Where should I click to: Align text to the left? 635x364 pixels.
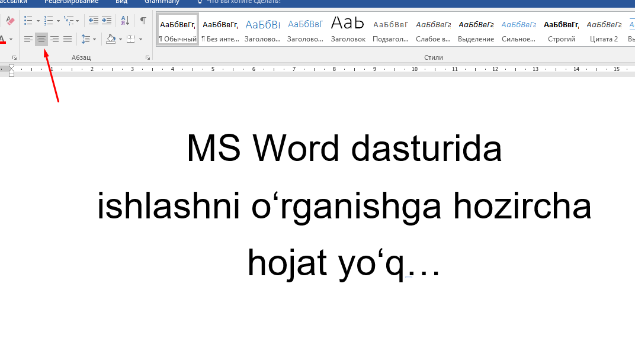tap(28, 39)
